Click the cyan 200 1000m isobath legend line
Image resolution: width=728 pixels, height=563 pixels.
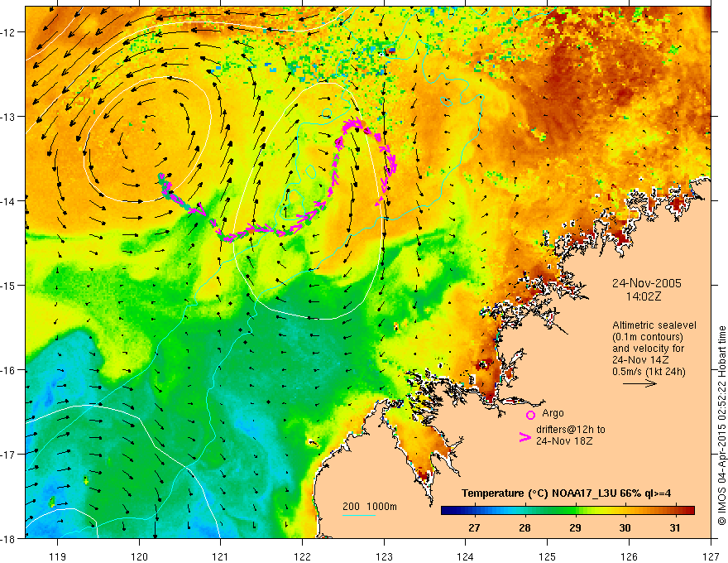359,515
